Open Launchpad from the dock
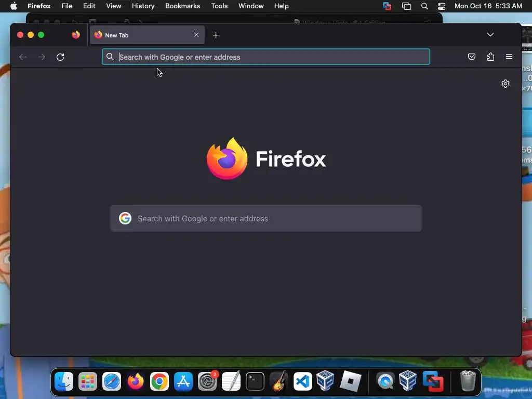Viewport: 532px width, 399px height. coord(88,381)
